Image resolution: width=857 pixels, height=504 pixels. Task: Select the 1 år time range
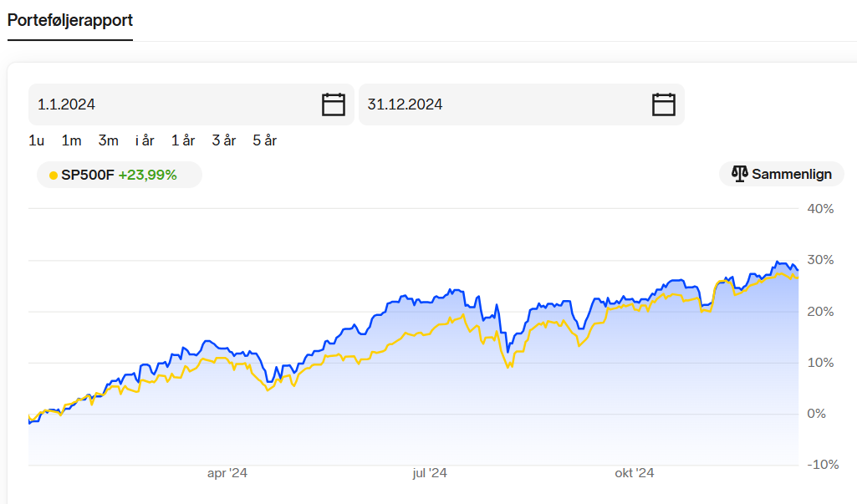point(183,141)
